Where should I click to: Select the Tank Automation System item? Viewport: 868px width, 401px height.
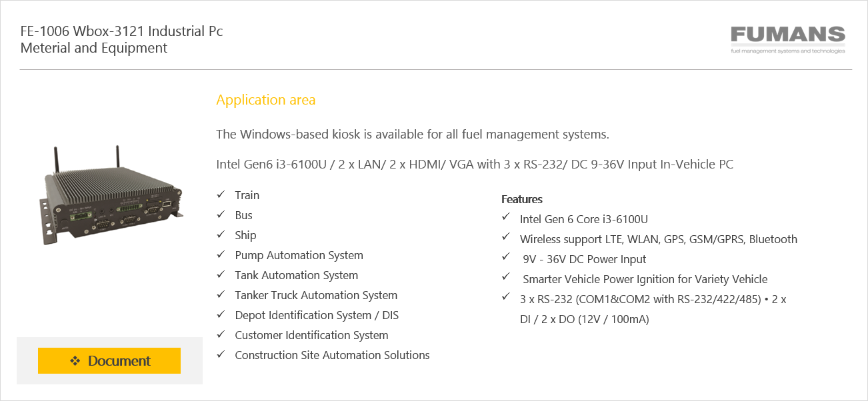[x=297, y=275]
